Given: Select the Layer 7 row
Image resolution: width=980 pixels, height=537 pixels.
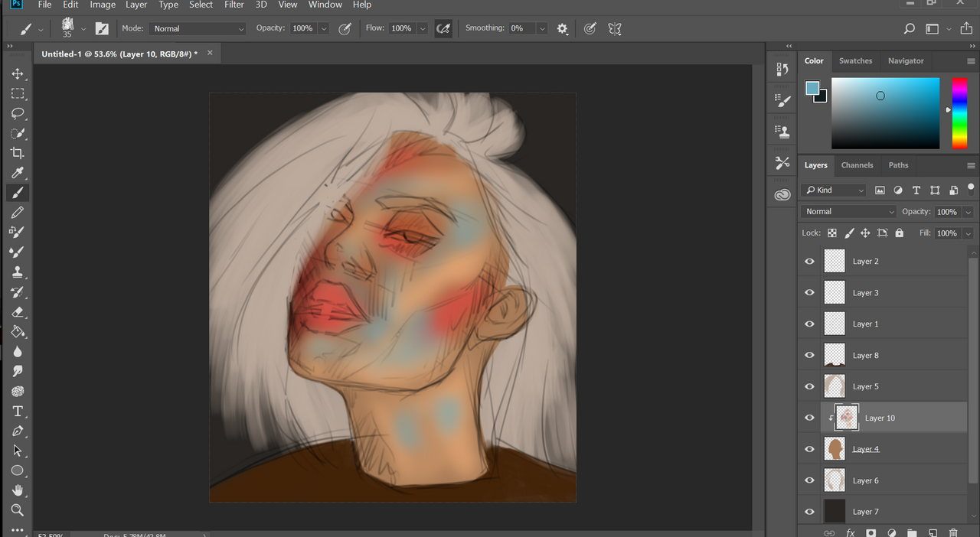Looking at the screenshot, I should point(883,511).
